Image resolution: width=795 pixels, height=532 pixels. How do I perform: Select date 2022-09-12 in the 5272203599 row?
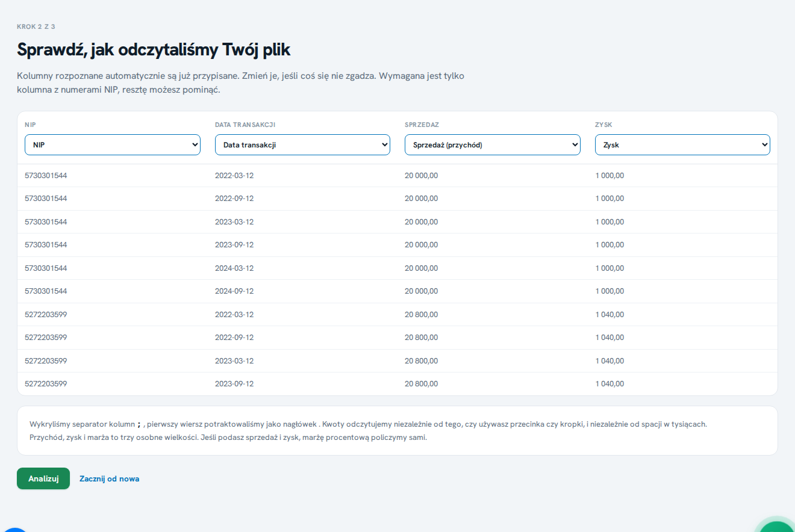coord(234,338)
